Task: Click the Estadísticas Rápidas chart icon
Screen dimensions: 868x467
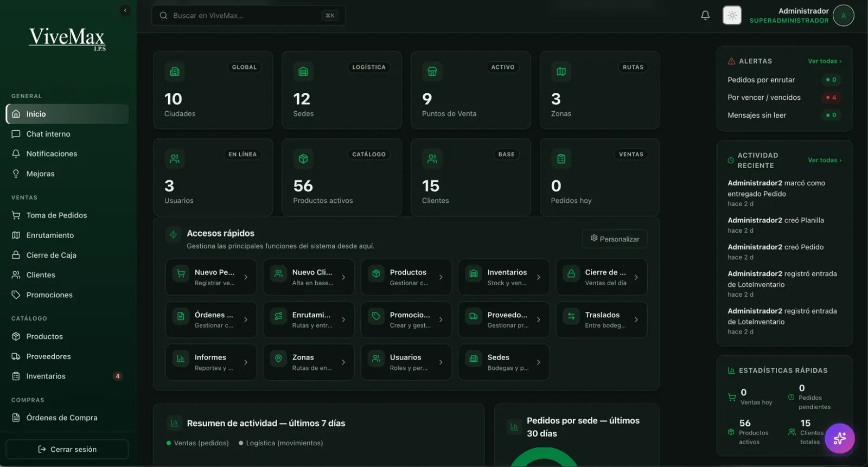Action: coord(731,370)
